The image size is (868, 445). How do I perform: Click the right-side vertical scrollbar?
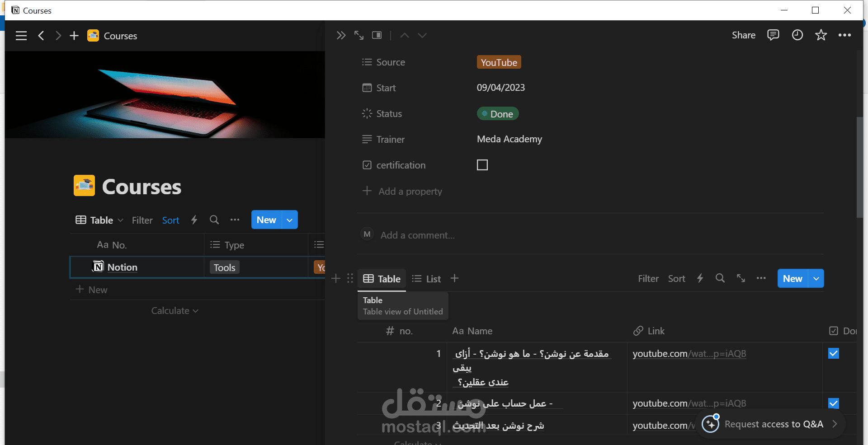tap(860, 167)
